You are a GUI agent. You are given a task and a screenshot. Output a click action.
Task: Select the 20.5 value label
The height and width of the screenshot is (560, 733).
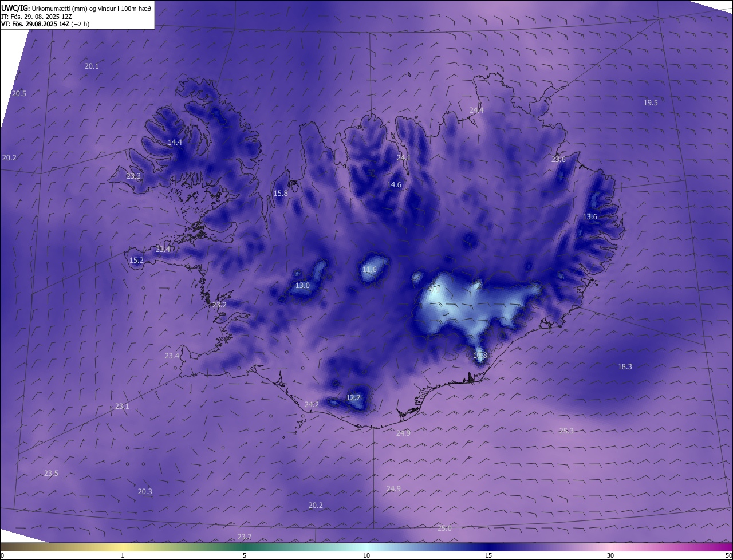[19, 93]
